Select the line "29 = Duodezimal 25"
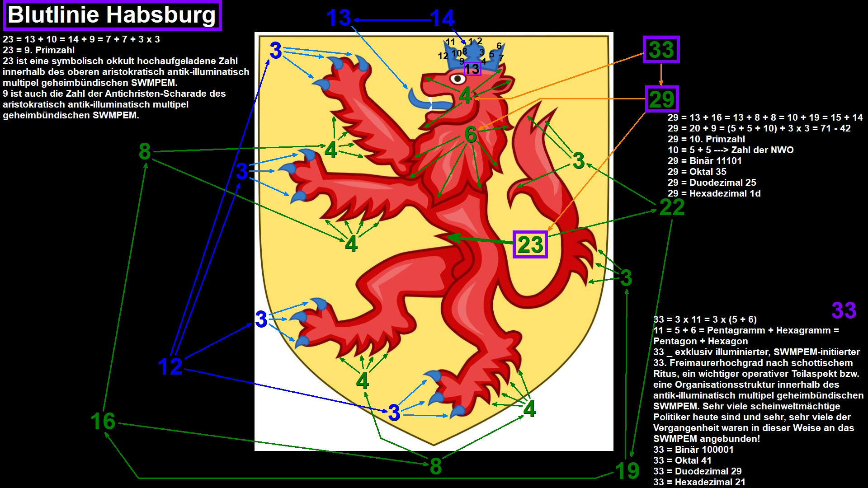The height and width of the screenshot is (488, 868). tap(712, 183)
